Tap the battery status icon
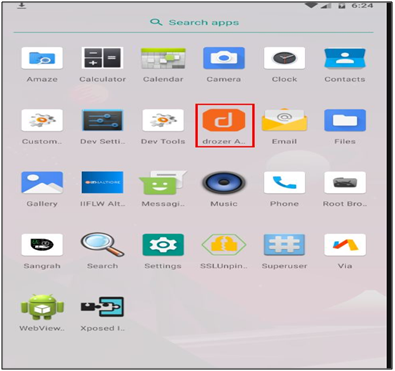The image size is (395, 371). tap(341, 6)
